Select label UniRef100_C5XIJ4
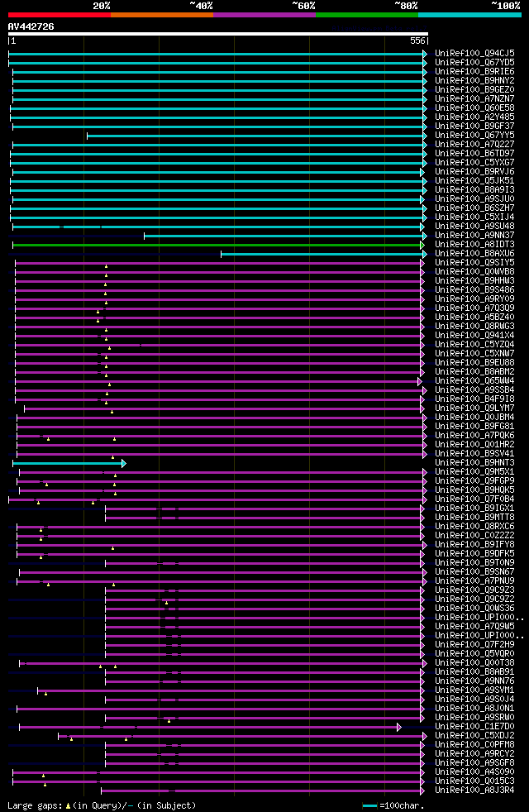Screen dimensions: 529x812 (x=474, y=217)
